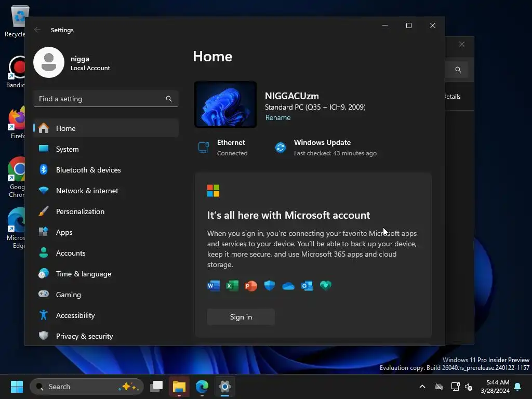Click the Ethernet monitor icon

click(x=204, y=148)
